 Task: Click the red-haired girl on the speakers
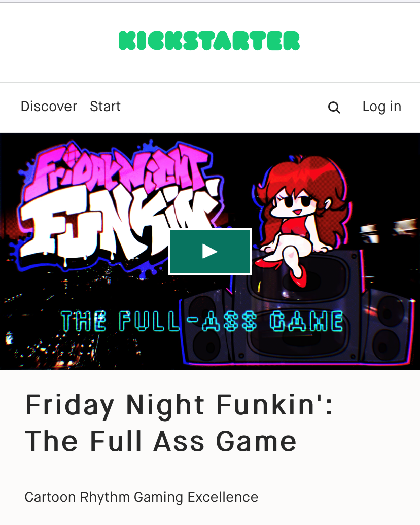click(x=301, y=218)
